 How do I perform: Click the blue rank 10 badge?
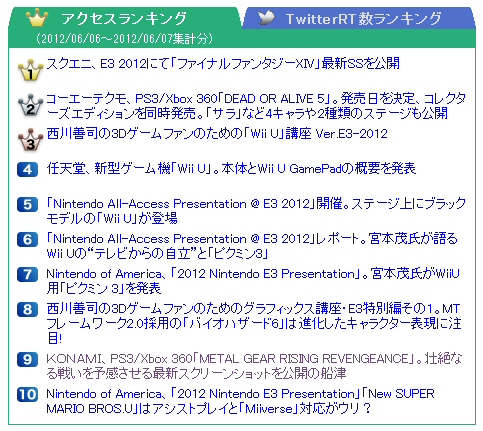28,394
